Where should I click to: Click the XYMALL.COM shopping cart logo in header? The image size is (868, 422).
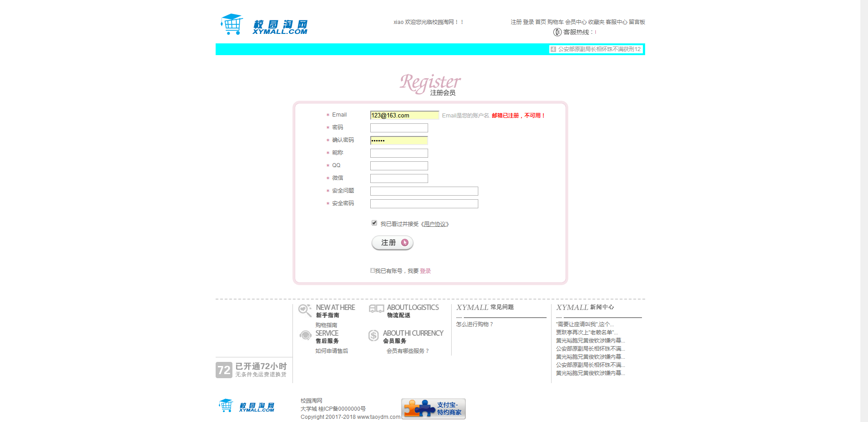[x=264, y=24]
